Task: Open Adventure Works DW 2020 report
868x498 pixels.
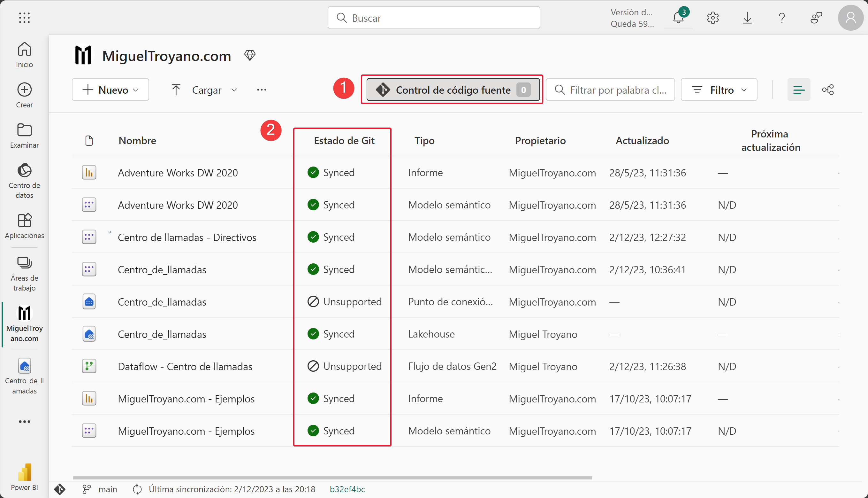Action: tap(178, 173)
